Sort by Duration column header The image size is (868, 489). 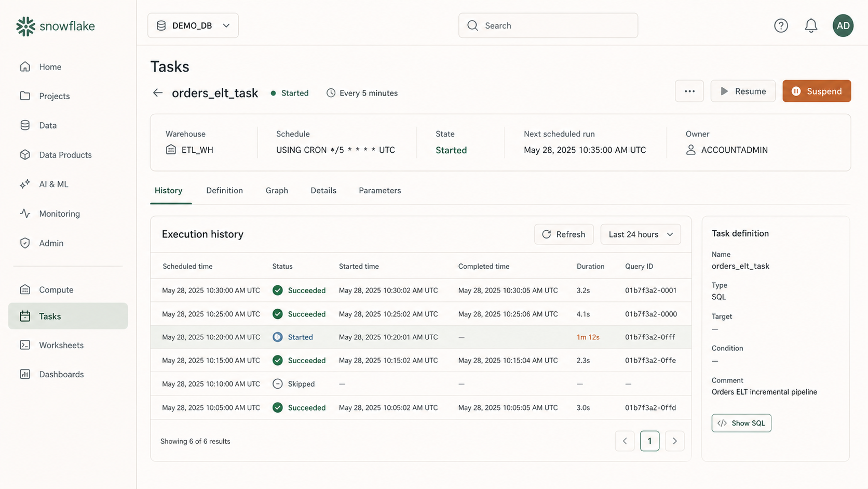[591, 267]
